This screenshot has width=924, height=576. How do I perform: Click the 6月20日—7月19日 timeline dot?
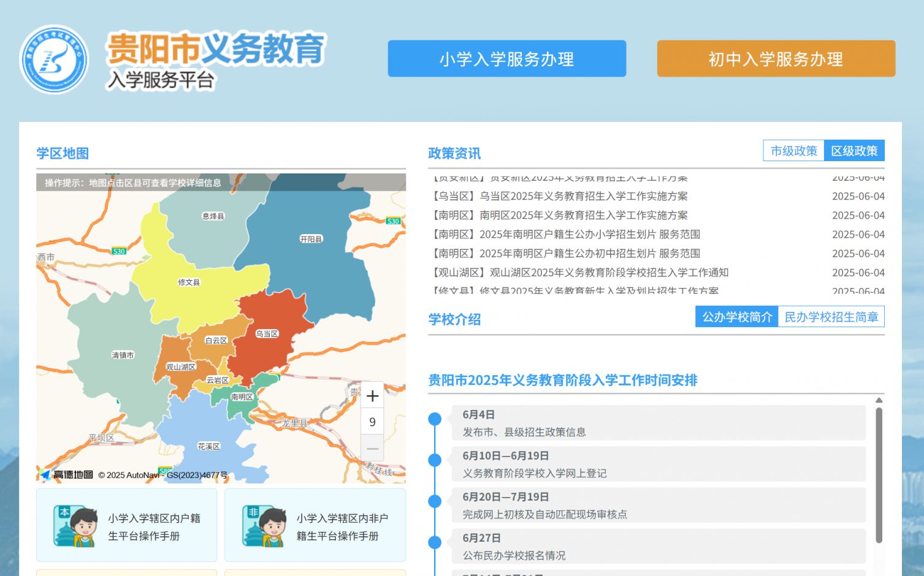coord(435,501)
